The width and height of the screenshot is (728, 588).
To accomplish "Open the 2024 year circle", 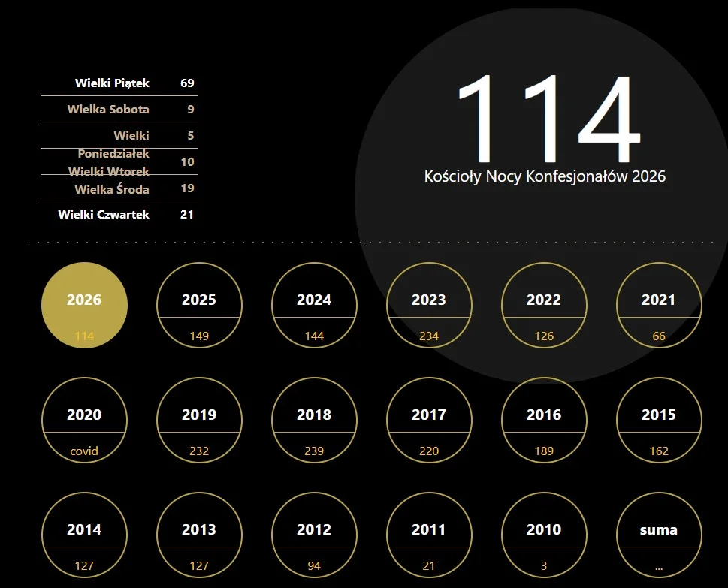I will pyautogui.click(x=314, y=306).
